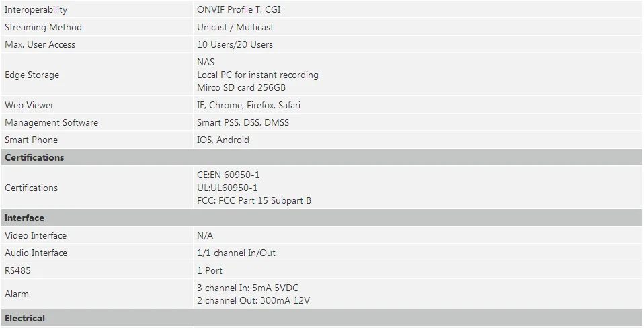Click the RS485 row's 1 Port value
The image size is (644, 328).
[x=210, y=270]
